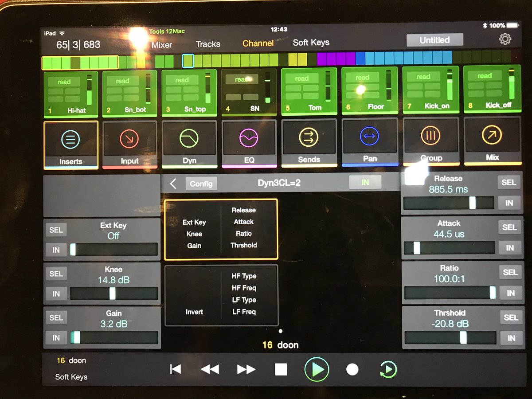Open the Untitled session button
Image resolution: width=532 pixels, height=399 pixels.
pyautogui.click(x=434, y=40)
